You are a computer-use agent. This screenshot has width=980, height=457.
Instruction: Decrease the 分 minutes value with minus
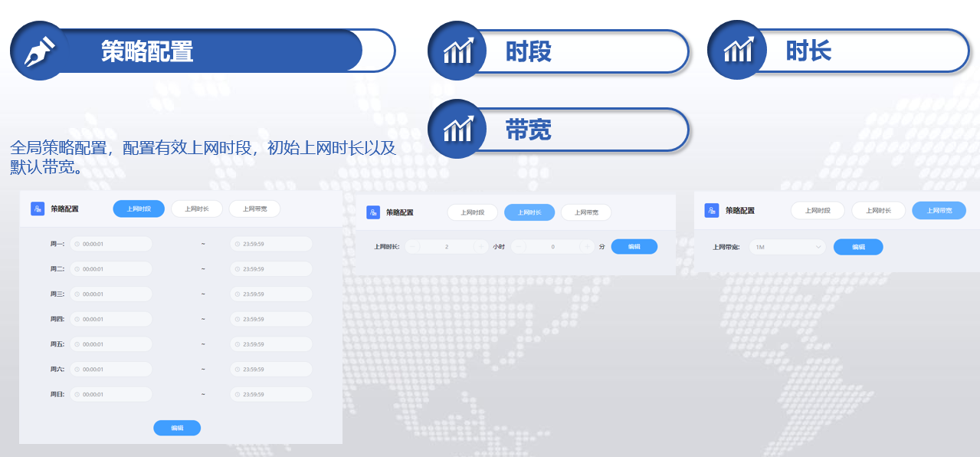[519, 247]
